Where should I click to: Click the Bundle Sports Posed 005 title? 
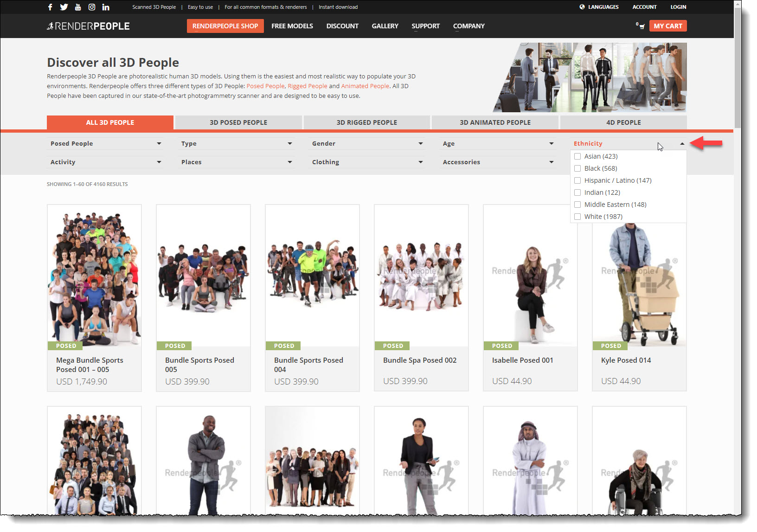coord(199,365)
